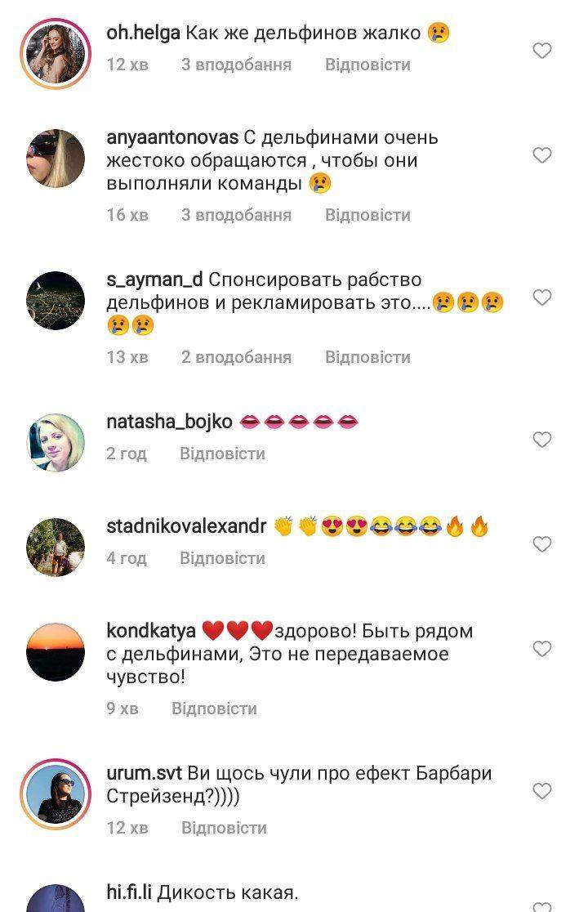Reply to urum.svt's comment

click(224, 828)
